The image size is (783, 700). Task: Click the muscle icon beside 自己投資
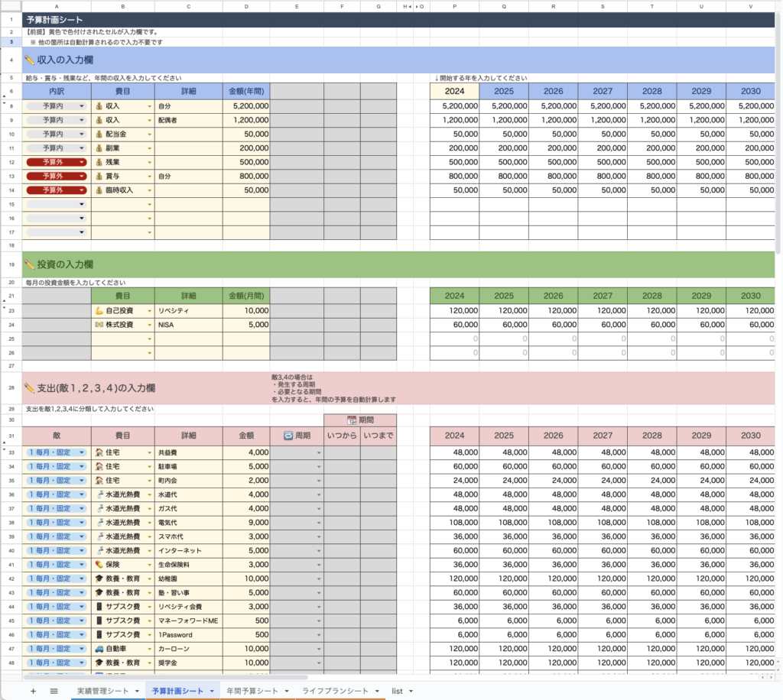[x=99, y=311]
